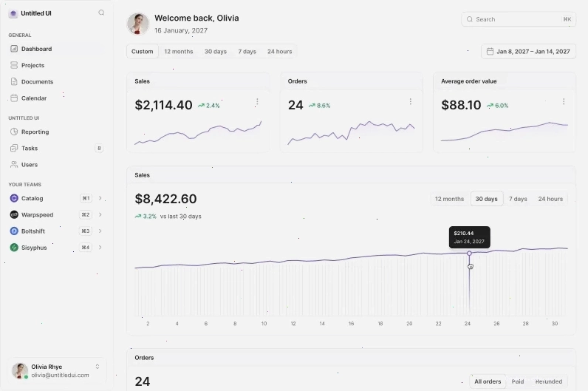Select the top 12 months tab
588x391 pixels.
click(179, 52)
